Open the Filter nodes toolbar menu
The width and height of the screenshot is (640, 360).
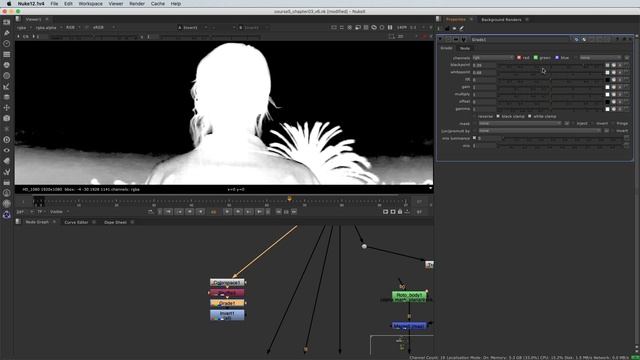7,76
